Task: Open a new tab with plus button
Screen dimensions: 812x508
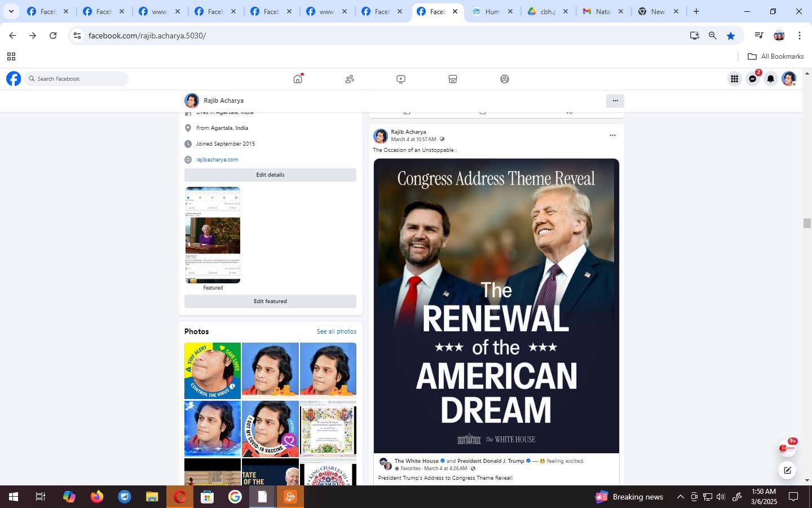Action: tap(696, 11)
